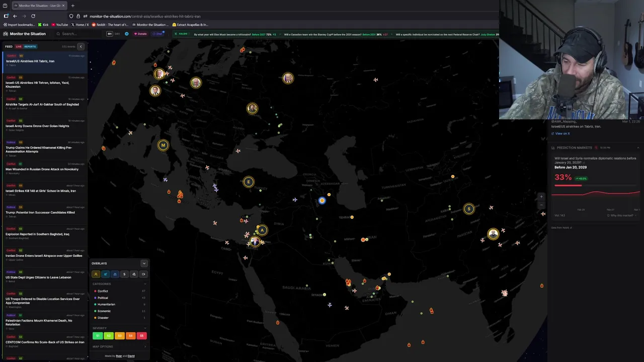Toggle the camera overlay icon
The height and width of the screenshot is (362, 644).
(x=143, y=274)
